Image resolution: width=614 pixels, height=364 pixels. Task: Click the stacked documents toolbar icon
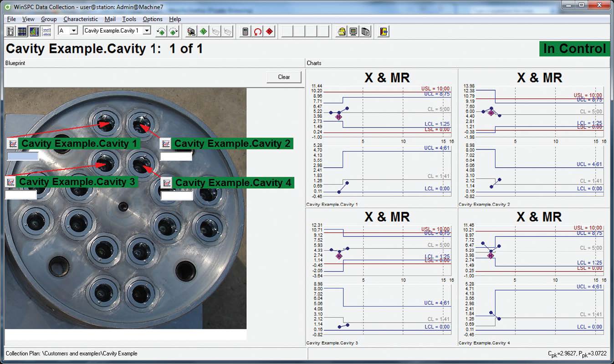click(x=365, y=31)
